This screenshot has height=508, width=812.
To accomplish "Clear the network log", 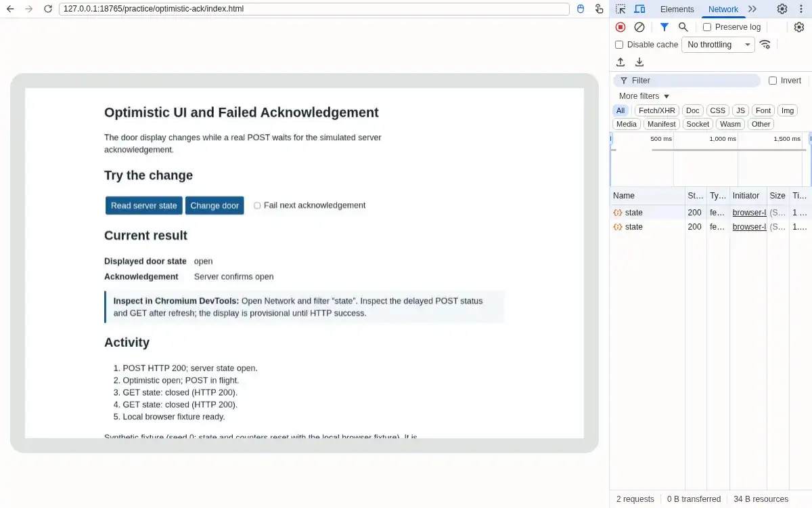I will 639,27.
